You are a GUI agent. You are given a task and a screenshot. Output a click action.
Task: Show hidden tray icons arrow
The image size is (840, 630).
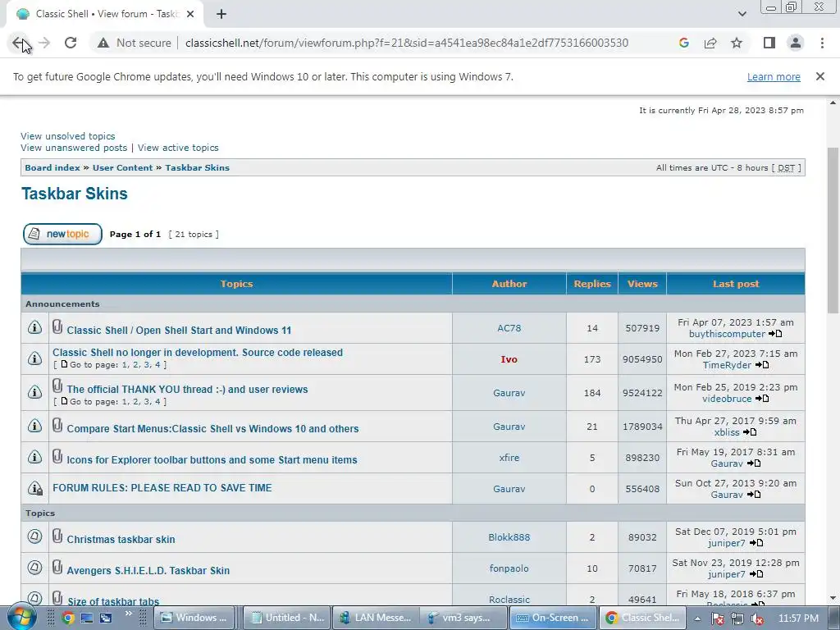[x=697, y=619]
